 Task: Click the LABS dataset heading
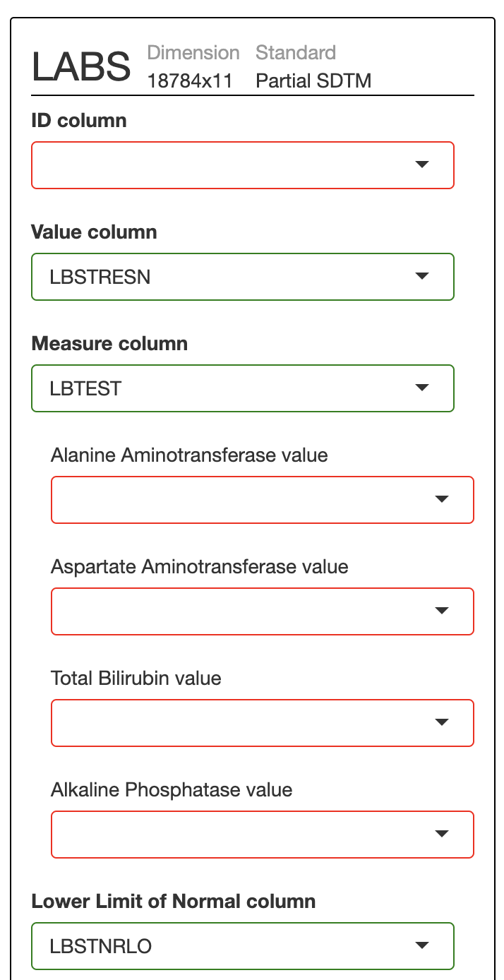81,66
